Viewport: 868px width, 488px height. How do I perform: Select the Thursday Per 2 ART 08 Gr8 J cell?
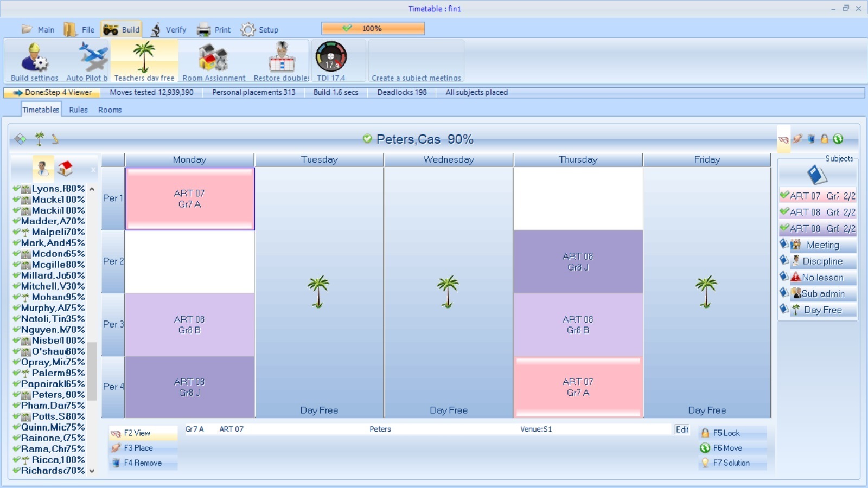pos(578,262)
